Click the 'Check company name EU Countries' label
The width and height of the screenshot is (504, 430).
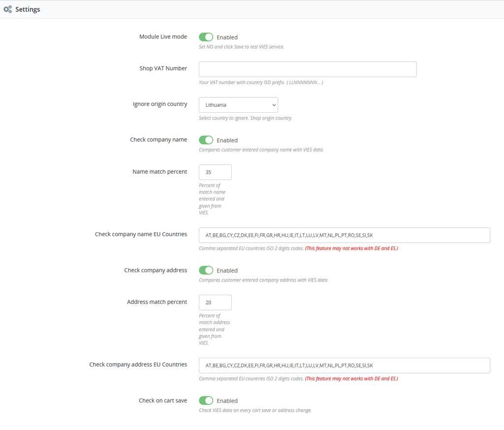tap(141, 234)
